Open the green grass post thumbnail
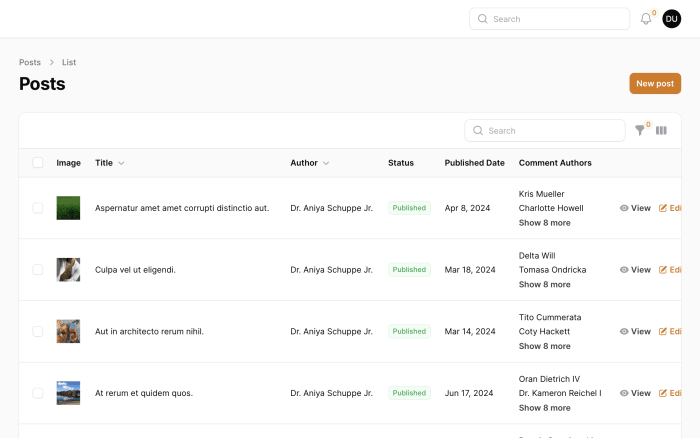Viewport: 700px width, 438px height. coord(68,208)
